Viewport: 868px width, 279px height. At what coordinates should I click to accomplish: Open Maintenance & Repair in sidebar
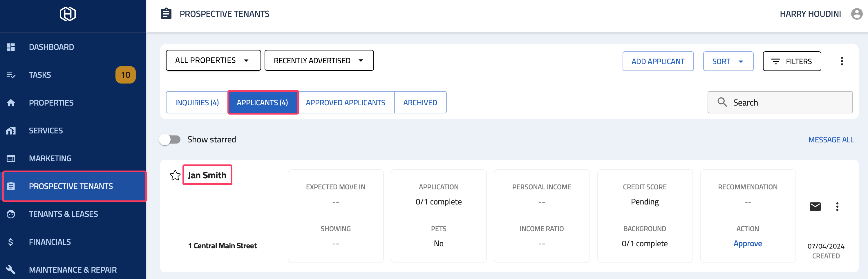tap(73, 270)
